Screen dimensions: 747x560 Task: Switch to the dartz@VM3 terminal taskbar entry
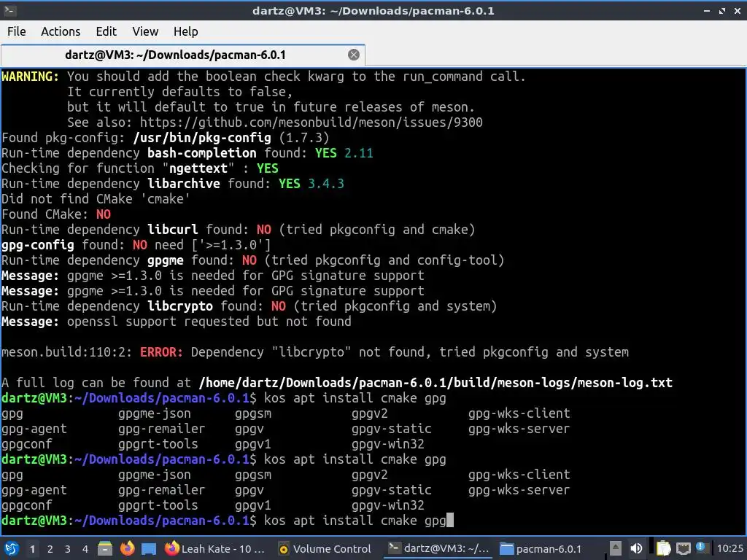pyautogui.click(x=438, y=549)
